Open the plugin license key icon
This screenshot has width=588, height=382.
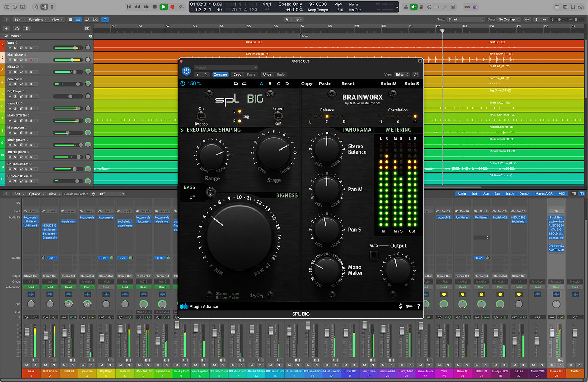(x=409, y=306)
